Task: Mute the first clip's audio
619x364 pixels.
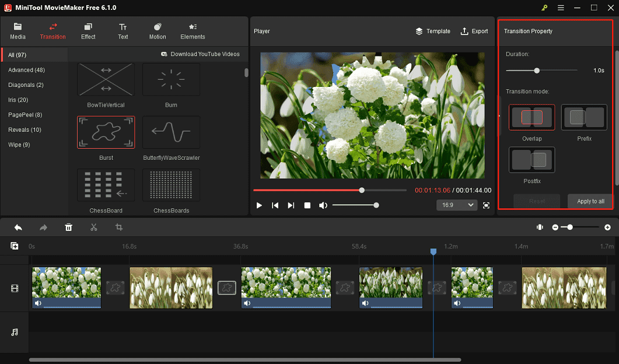Action: (x=38, y=303)
